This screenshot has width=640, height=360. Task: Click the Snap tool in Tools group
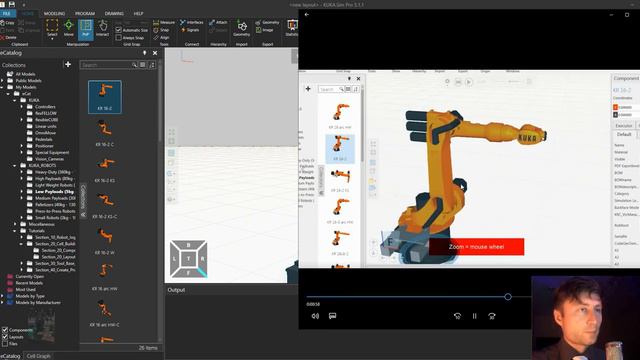pos(161,30)
